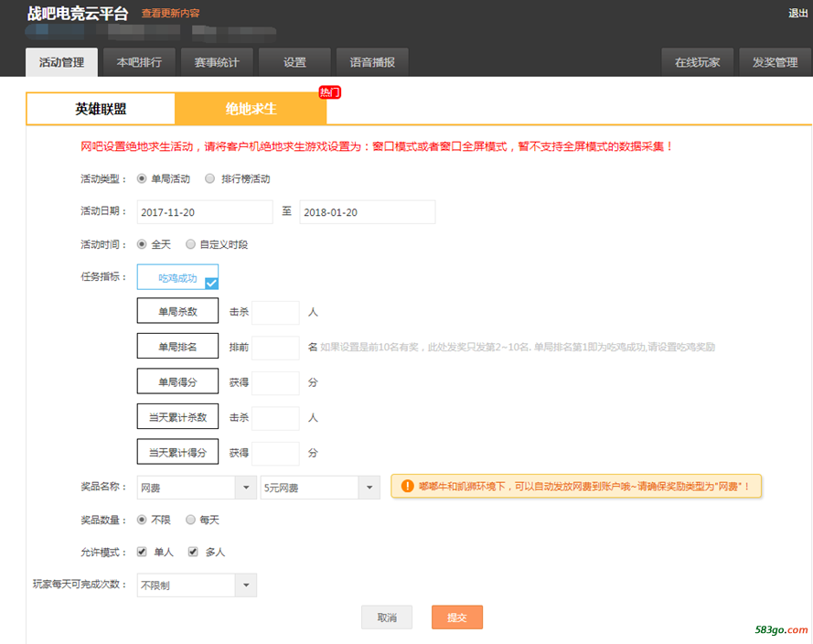The image size is (813, 644).
Task: Set prize quantity to 不限
Action: coord(142,520)
